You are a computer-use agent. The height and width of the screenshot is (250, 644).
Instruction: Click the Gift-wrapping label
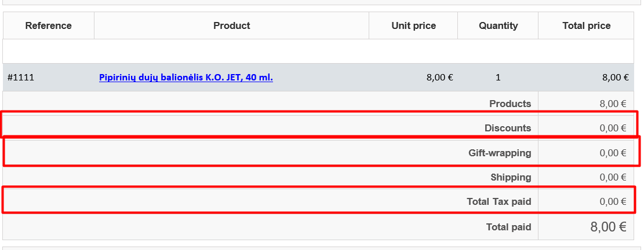point(500,153)
